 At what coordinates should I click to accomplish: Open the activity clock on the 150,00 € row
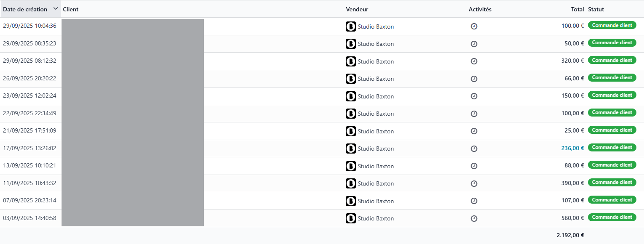pyautogui.click(x=474, y=96)
